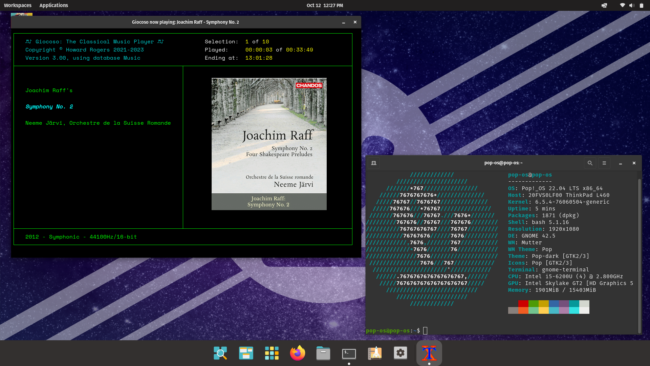
Task: Click the 'Ending at: 13:01:28' value
Action: click(259, 58)
